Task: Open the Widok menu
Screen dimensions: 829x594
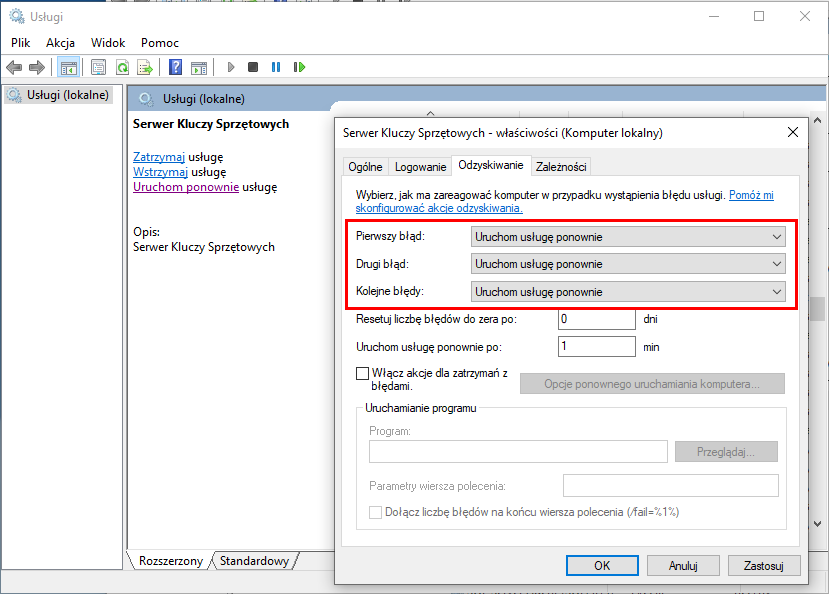Action: [108, 43]
